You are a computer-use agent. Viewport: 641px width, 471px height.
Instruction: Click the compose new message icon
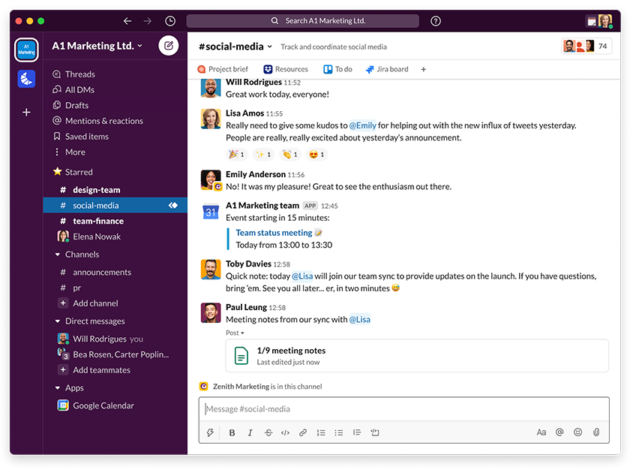(168, 45)
